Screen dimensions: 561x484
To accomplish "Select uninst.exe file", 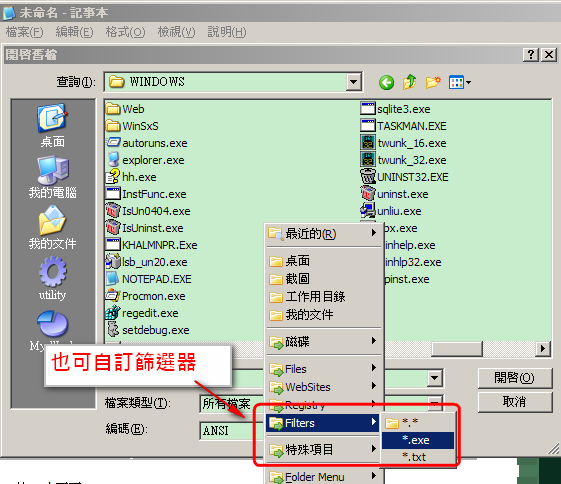I will click(x=394, y=194).
